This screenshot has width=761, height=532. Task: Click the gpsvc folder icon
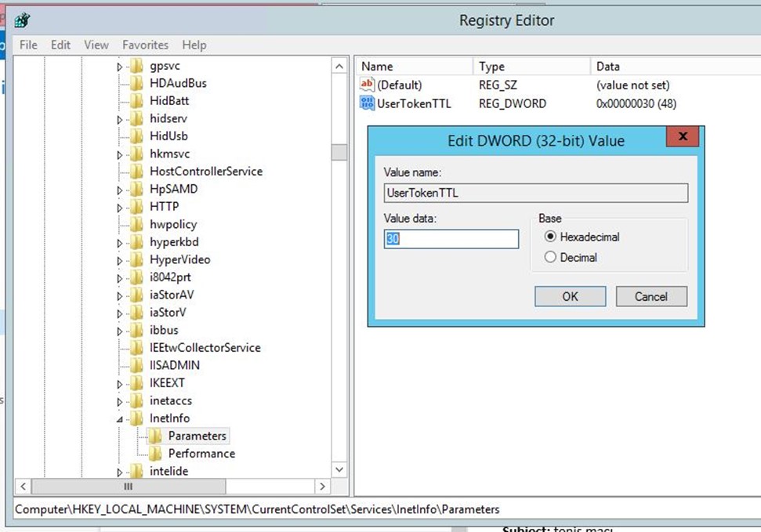pyautogui.click(x=137, y=66)
